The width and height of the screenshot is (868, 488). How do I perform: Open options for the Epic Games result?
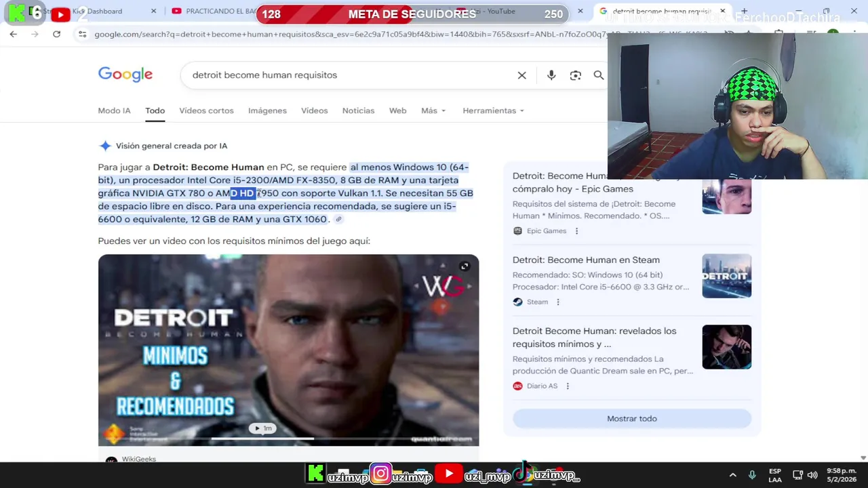576,231
